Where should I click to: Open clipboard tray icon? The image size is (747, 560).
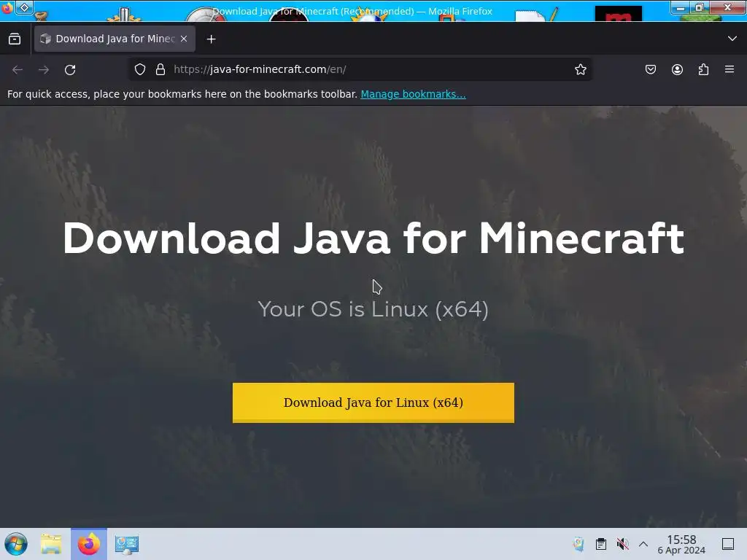pyautogui.click(x=601, y=544)
